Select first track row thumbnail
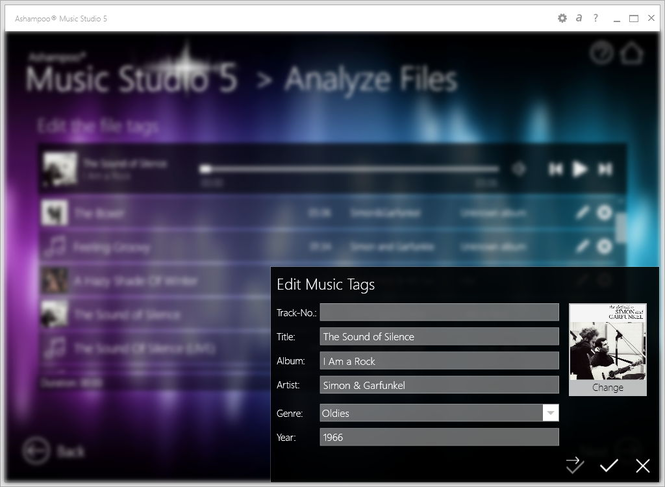The width and height of the screenshot is (665, 487). click(54, 213)
